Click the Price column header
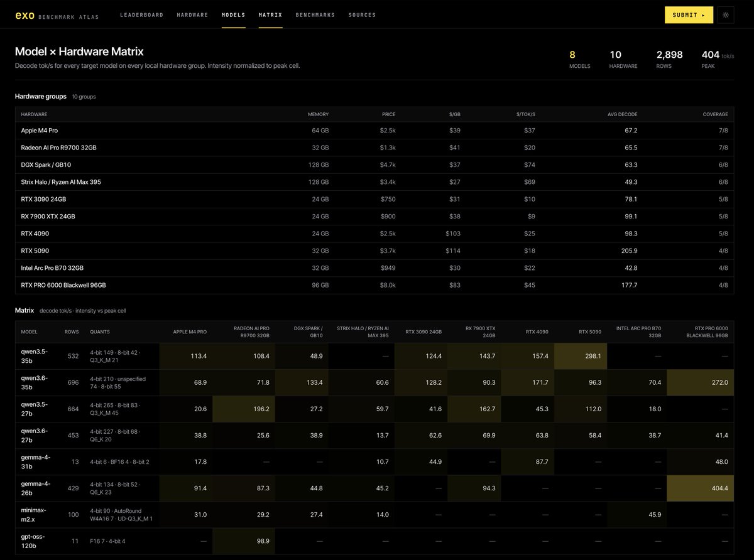754x560 pixels. click(388, 114)
